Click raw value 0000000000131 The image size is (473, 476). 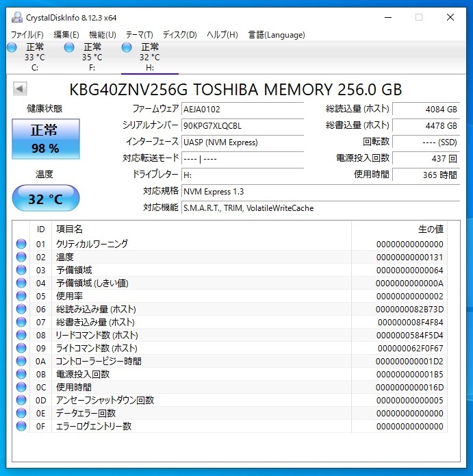(409, 257)
